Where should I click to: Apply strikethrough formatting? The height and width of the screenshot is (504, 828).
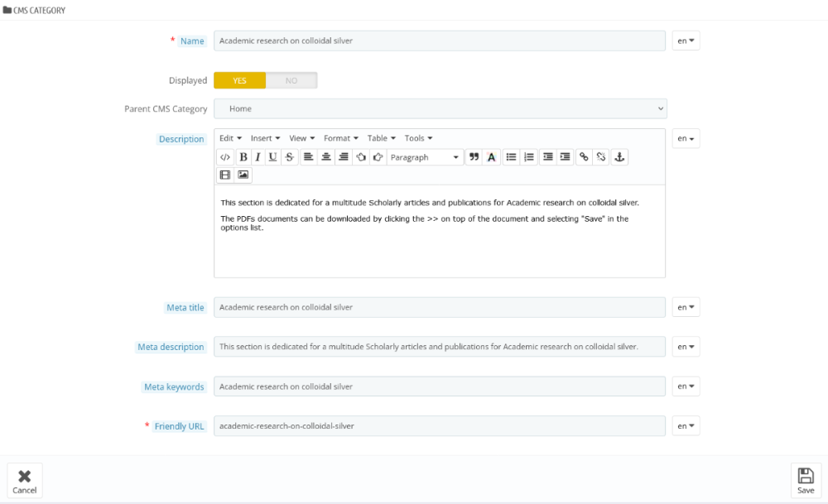pyautogui.click(x=289, y=157)
